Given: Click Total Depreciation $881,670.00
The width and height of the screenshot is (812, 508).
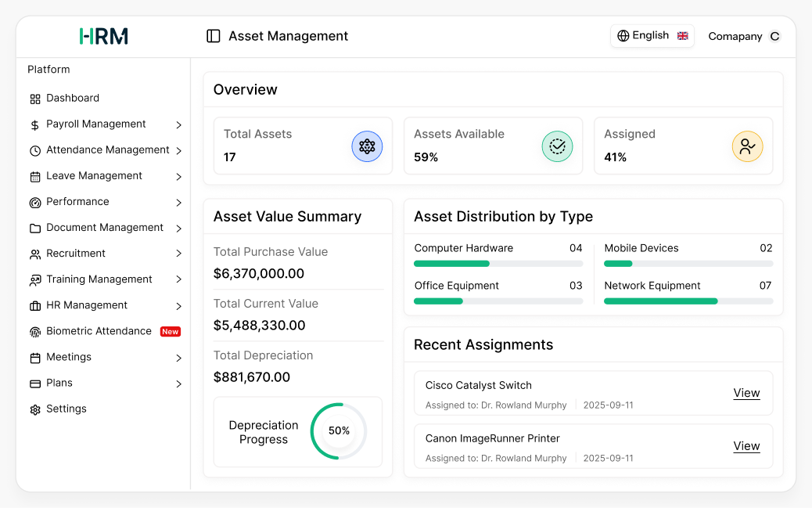Looking at the screenshot, I should click(252, 377).
